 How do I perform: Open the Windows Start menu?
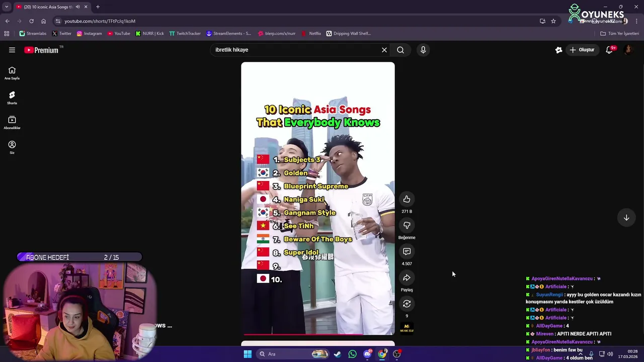[248, 354]
